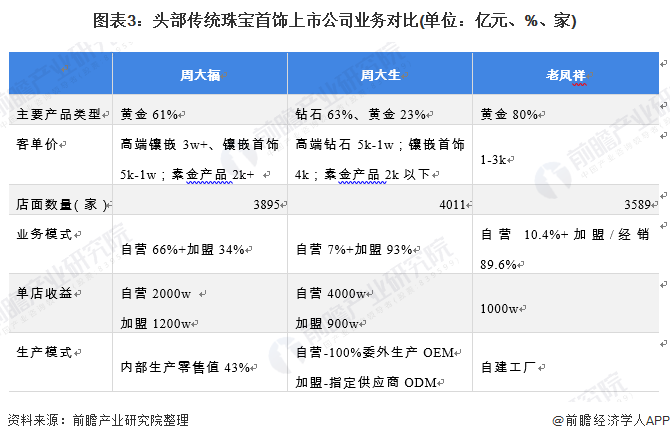Click the 店面数量(家) row label
Screen dimensions: 670x441
click(x=61, y=204)
